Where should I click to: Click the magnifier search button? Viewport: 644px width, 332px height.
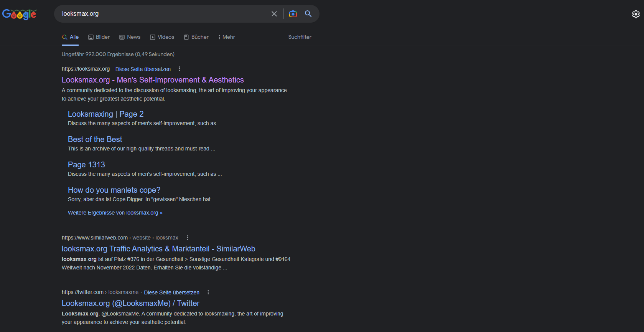pyautogui.click(x=308, y=14)
